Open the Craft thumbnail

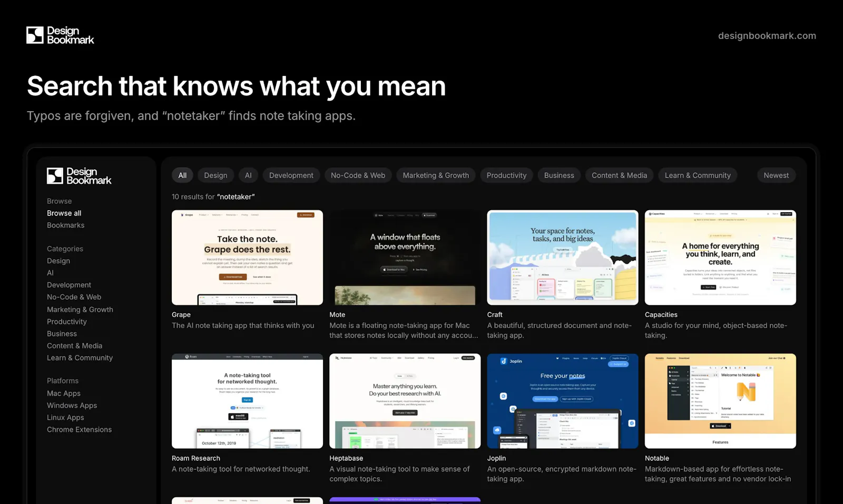pos(563,258)
